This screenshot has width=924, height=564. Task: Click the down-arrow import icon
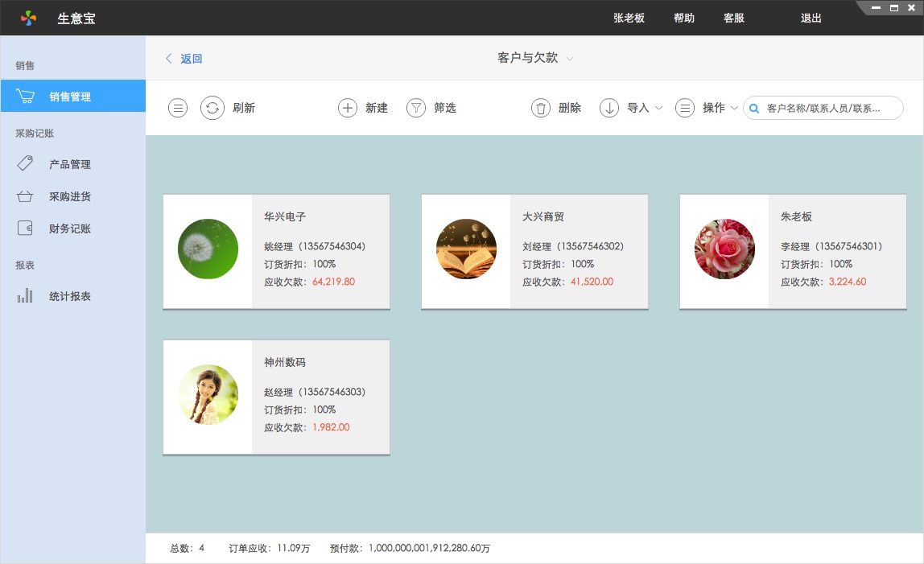pyautogui.click(x=609, y=108)
